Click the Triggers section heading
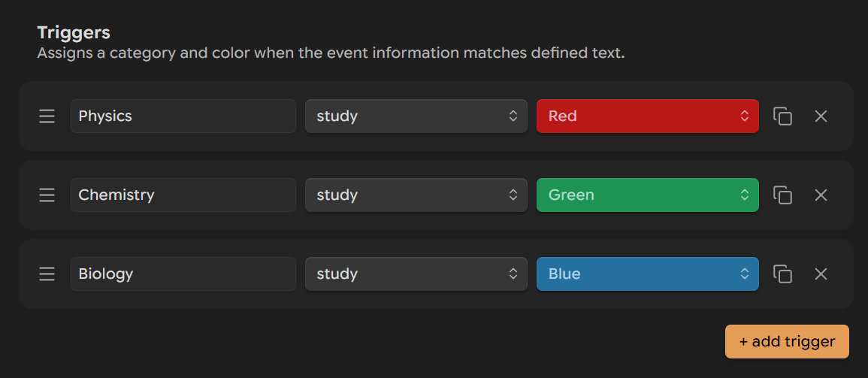 [x=74, y=32]
